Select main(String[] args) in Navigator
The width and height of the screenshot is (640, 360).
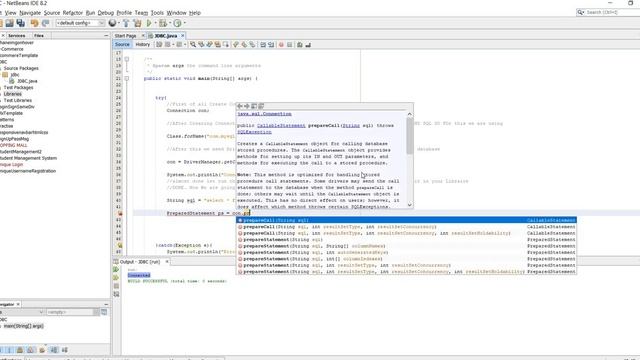[24, 326]
